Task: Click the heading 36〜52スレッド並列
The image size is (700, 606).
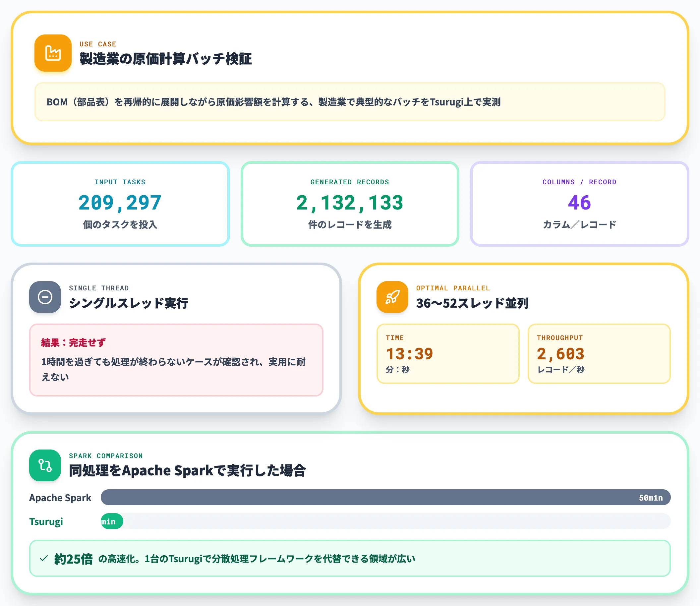Action: (472, 303)
